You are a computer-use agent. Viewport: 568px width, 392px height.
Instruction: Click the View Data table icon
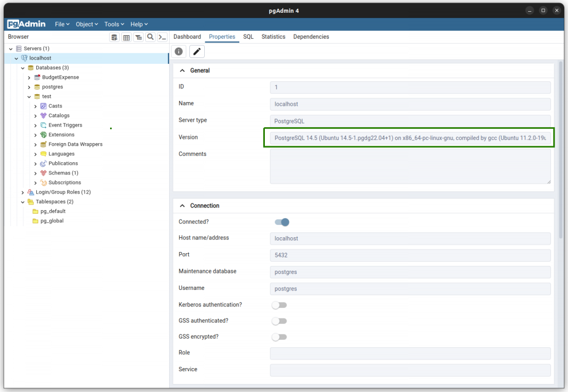(127, 37)
